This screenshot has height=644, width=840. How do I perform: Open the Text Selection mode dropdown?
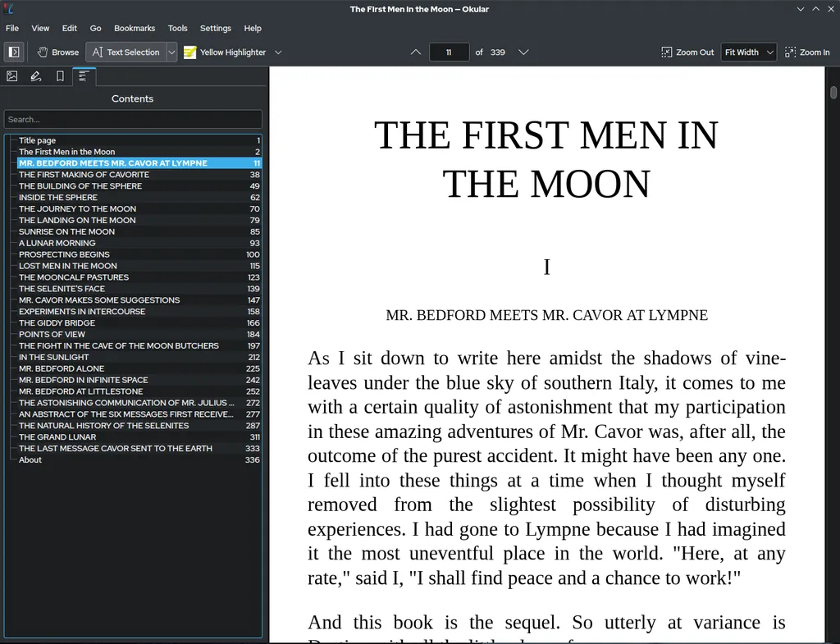[171, 52]
